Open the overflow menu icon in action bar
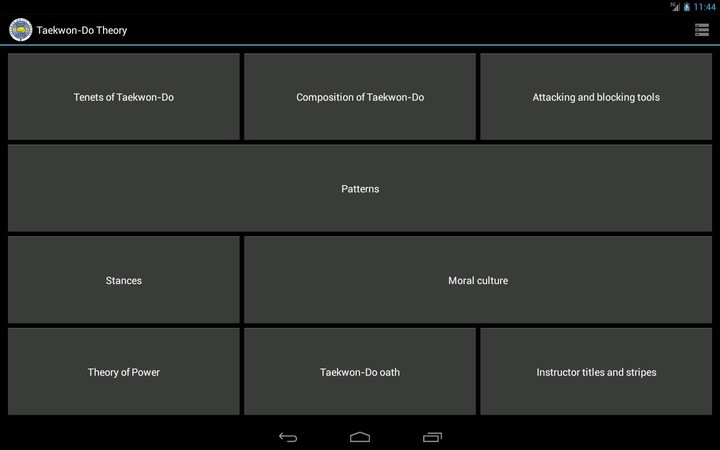Viewport: 720px width, 450px height. click(x=702, y=30)
